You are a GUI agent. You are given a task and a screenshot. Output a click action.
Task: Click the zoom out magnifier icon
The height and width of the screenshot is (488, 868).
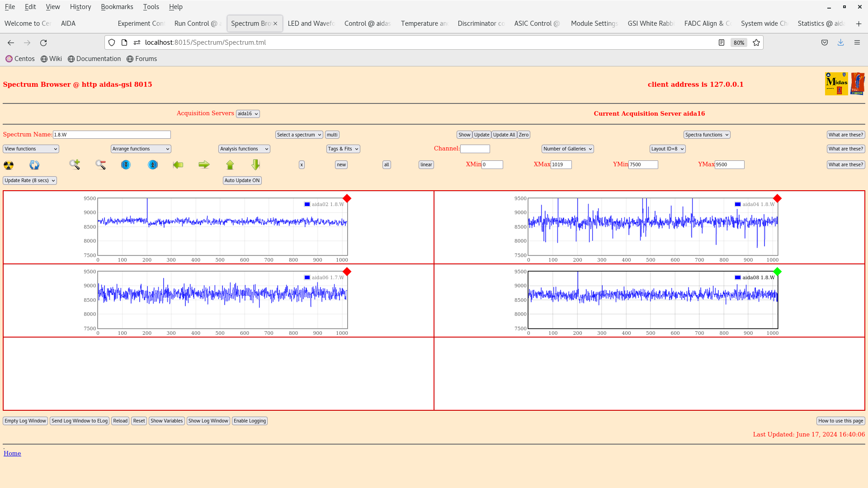click(100, 165)
